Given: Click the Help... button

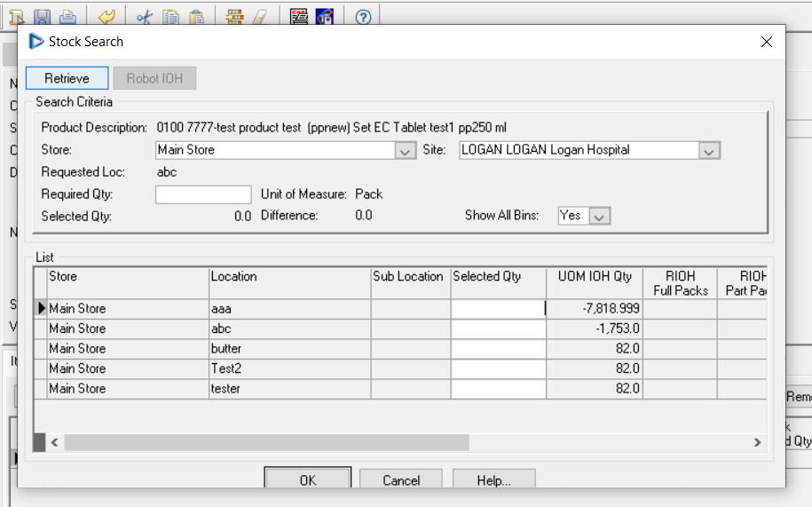Looking at the screenshot, I should [x=493, y=480].
